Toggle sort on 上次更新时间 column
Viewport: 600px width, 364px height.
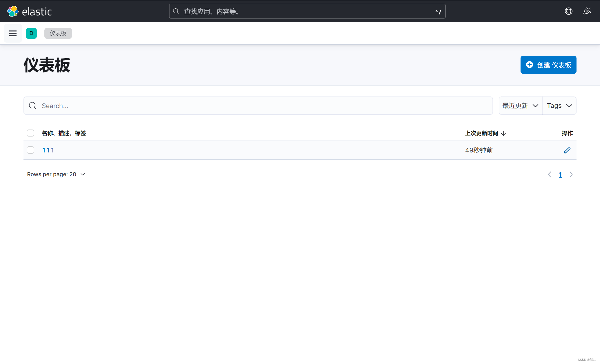click(x=486, y=133)
